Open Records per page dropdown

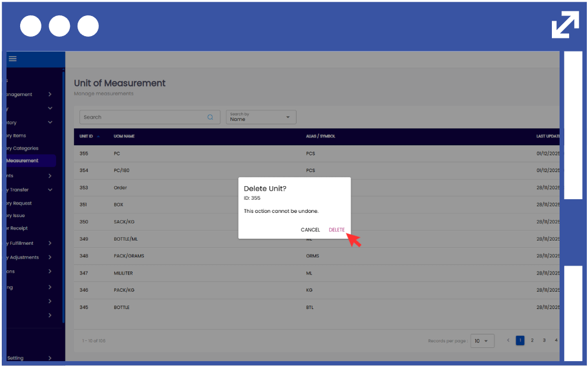click(482, 341)
